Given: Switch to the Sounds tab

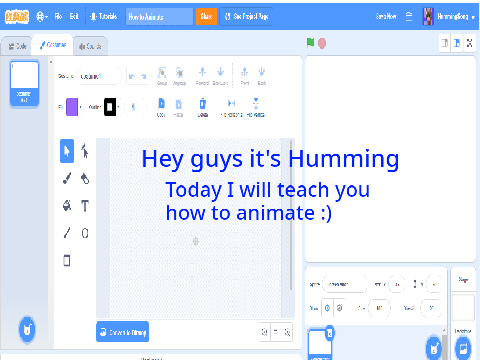Looking at the screenshot, I should click(x=90, y=46).
